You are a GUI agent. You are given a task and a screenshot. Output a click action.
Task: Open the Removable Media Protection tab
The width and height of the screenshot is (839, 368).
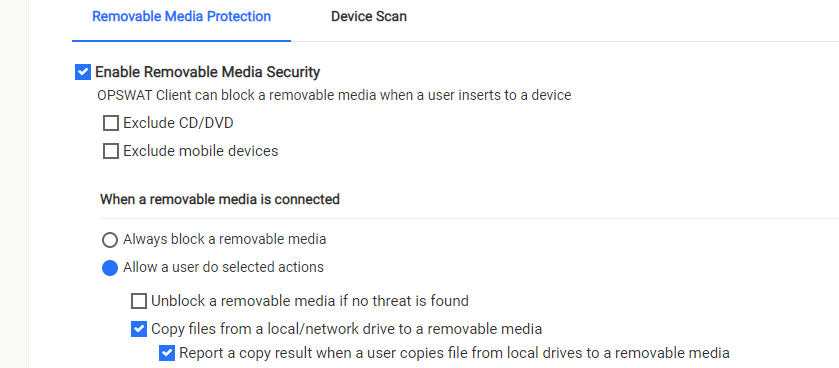tap(181, 17)
